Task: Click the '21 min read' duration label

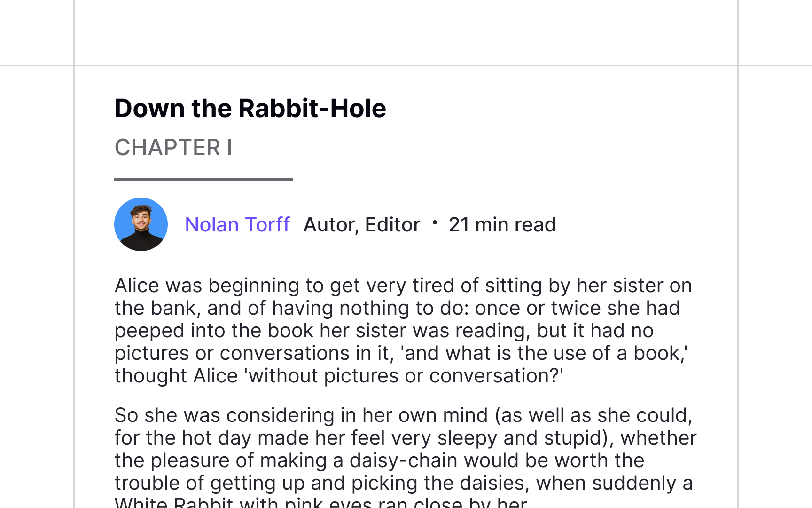Action: 502,224
